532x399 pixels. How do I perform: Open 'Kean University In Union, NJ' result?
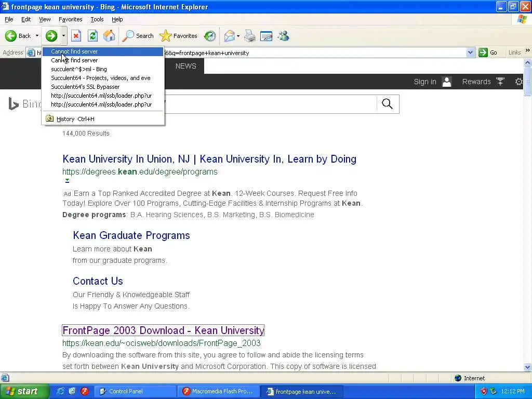click(x=209, y=159)
